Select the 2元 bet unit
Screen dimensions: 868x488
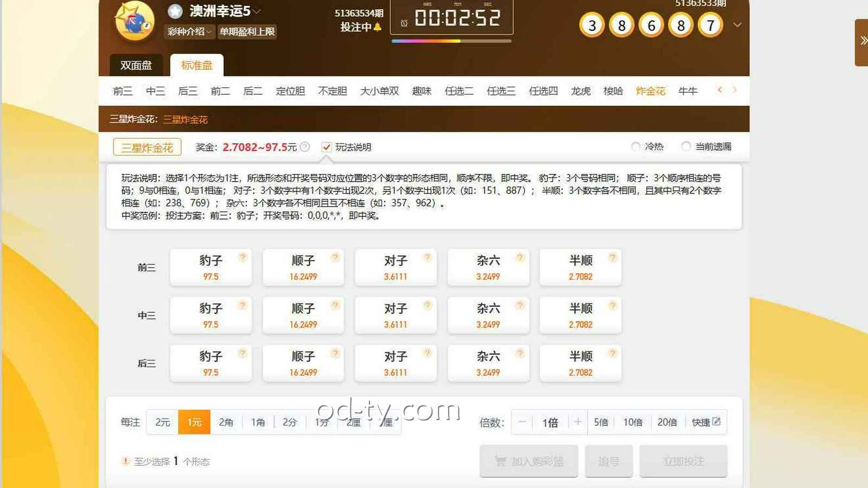click(x=162, y=422)
